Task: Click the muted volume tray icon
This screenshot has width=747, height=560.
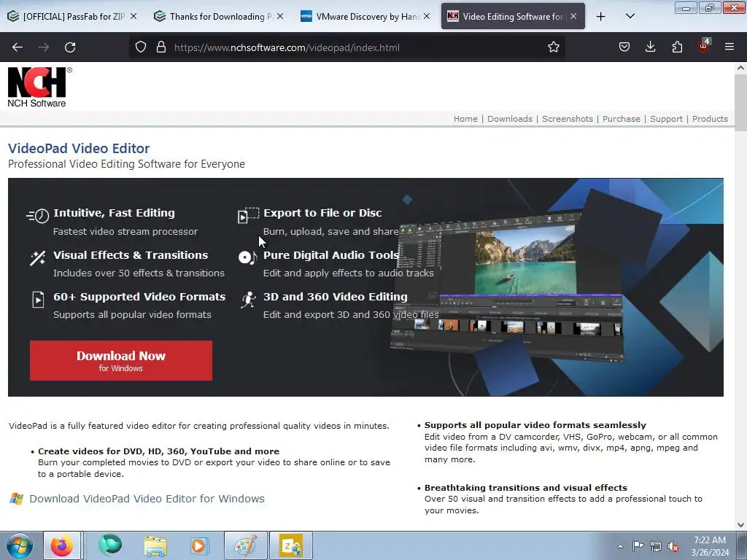Action: (x=673, y=546)
